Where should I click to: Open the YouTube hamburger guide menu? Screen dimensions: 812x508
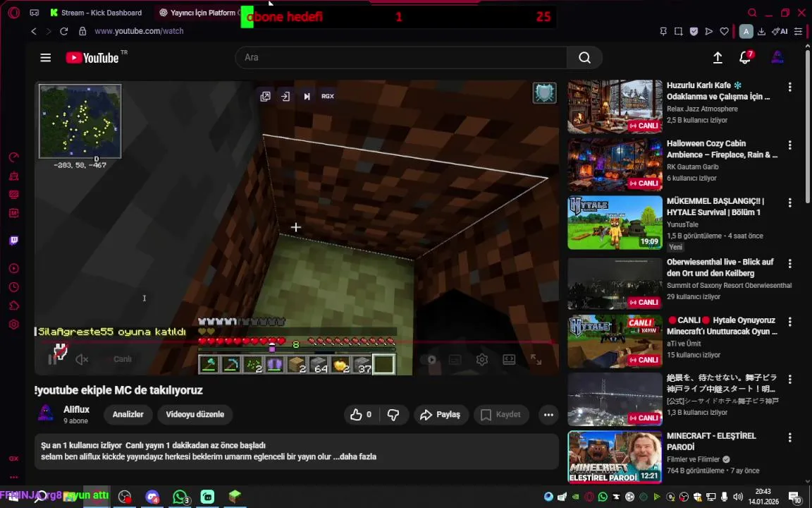pos(46,58)
